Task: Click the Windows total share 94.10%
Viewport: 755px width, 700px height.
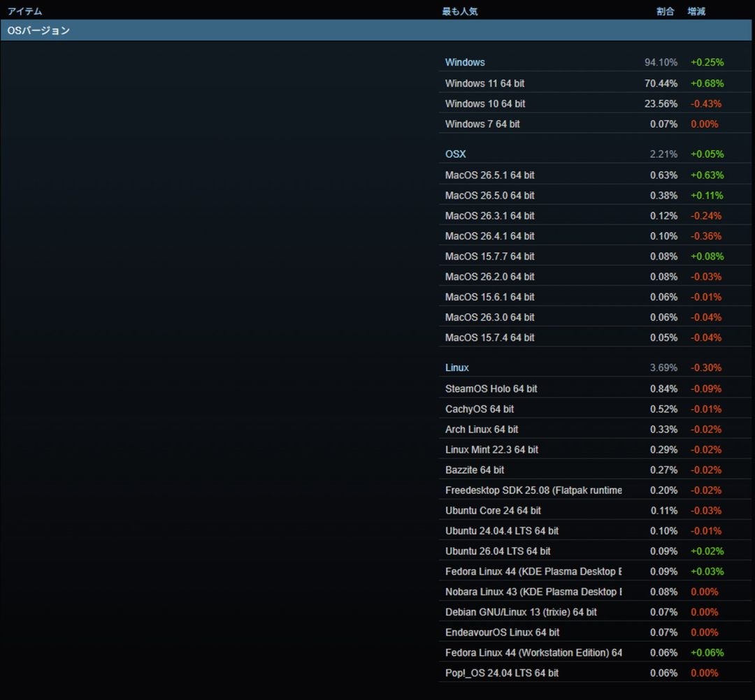Action: tap(661, 62)
